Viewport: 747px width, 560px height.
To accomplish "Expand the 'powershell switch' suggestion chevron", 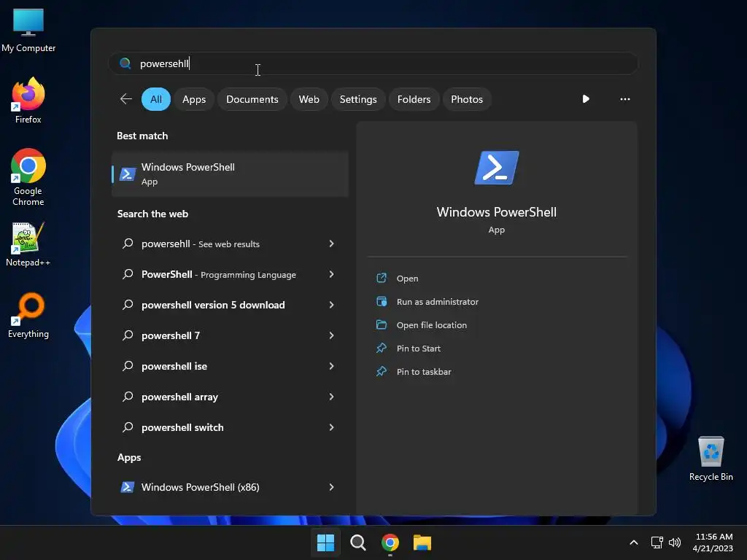I will point(332,427).
